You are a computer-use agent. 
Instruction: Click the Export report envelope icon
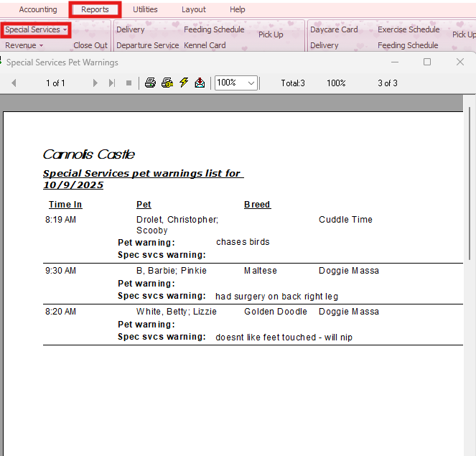199,83
